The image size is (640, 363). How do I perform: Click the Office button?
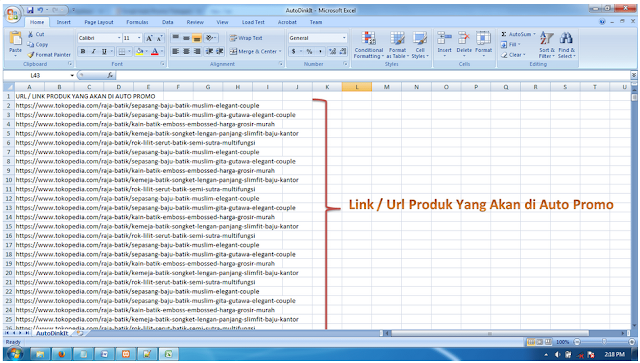13,15
